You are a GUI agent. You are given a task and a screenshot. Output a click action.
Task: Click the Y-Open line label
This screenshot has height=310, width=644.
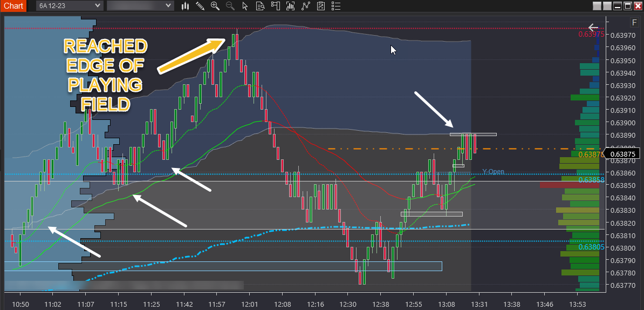coord(493,172)
